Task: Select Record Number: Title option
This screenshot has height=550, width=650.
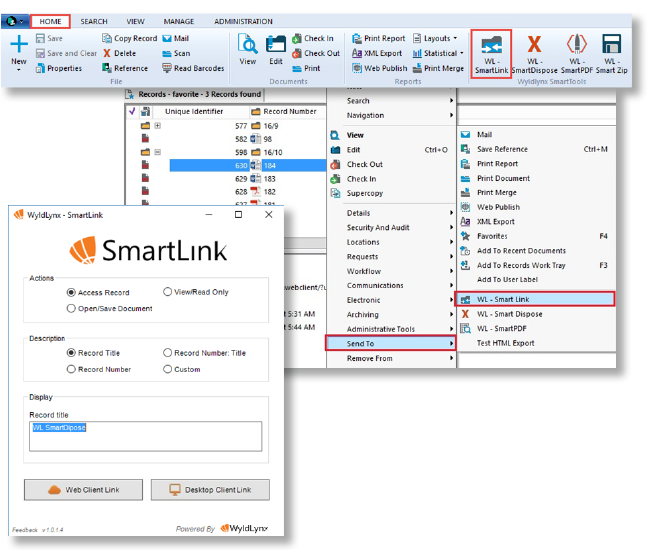Action: 167,353
